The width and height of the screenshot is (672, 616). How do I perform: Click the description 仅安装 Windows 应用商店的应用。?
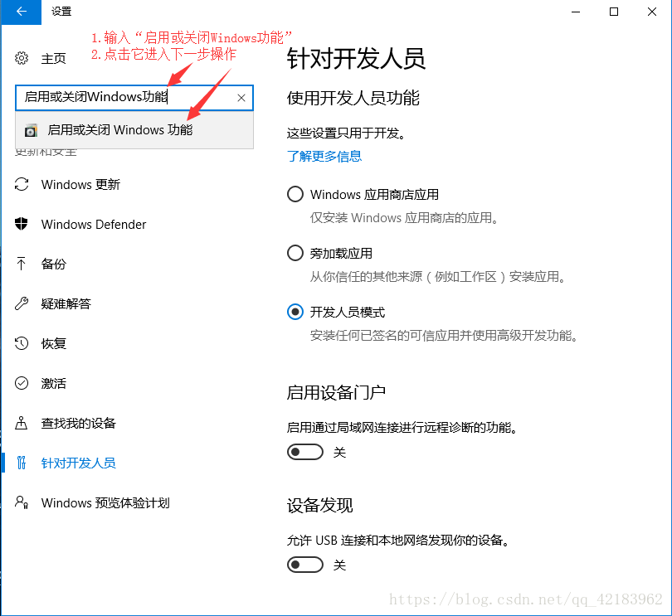404,218
